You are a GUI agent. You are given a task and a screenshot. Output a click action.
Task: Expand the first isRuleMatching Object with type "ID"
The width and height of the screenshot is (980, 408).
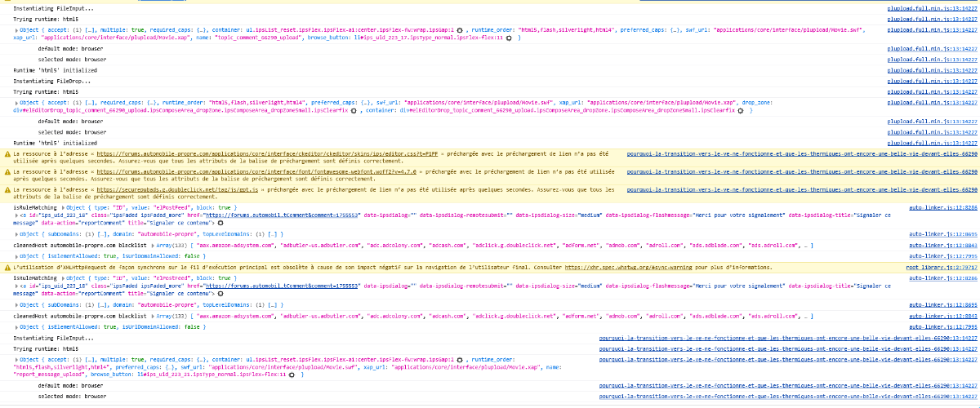pos(63,208)
